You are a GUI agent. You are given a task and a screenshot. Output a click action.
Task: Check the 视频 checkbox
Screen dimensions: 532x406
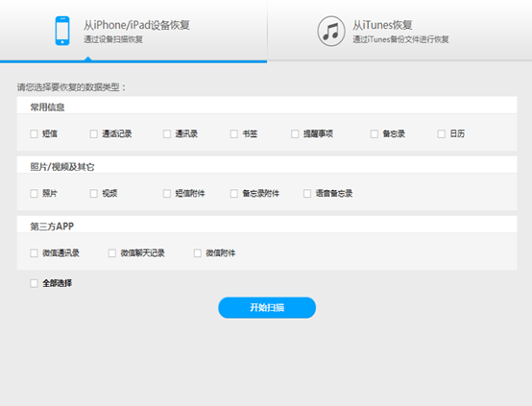pos(94,194)
